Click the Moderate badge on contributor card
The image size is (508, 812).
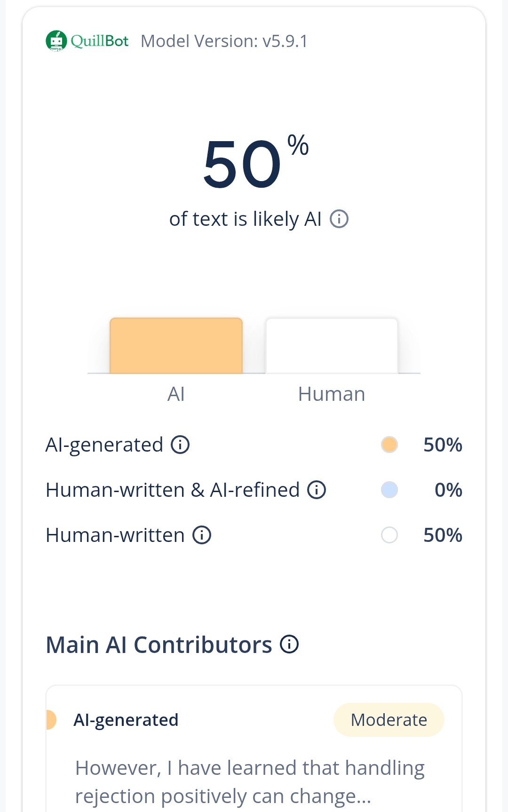(389, 720)
